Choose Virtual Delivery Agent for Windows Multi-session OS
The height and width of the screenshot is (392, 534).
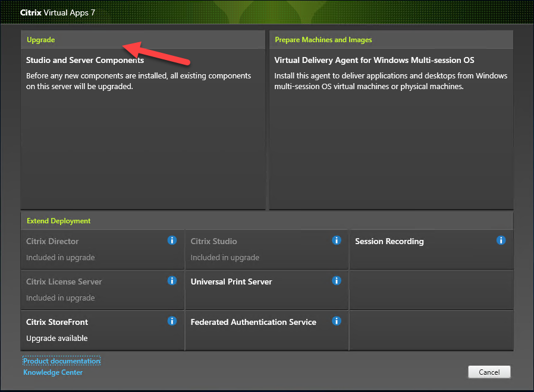391,129
